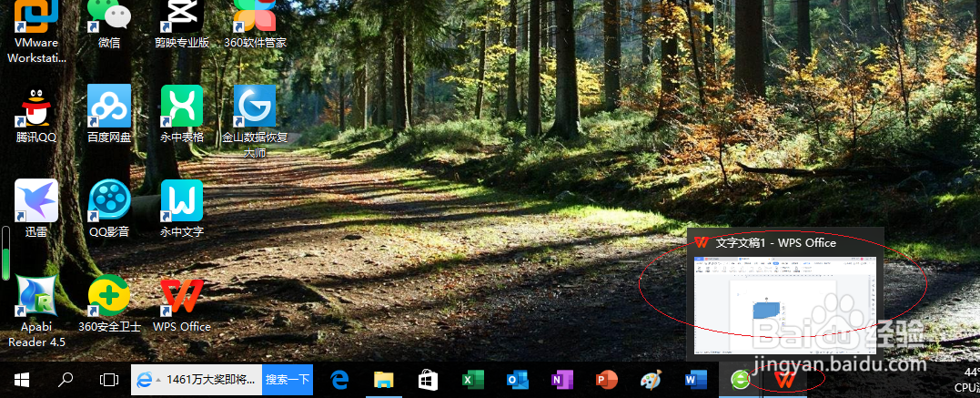The width and height of the screenshot is (980, 398).
Task: Open QQ影音 desktop icon
Action: tap(109, 209)
